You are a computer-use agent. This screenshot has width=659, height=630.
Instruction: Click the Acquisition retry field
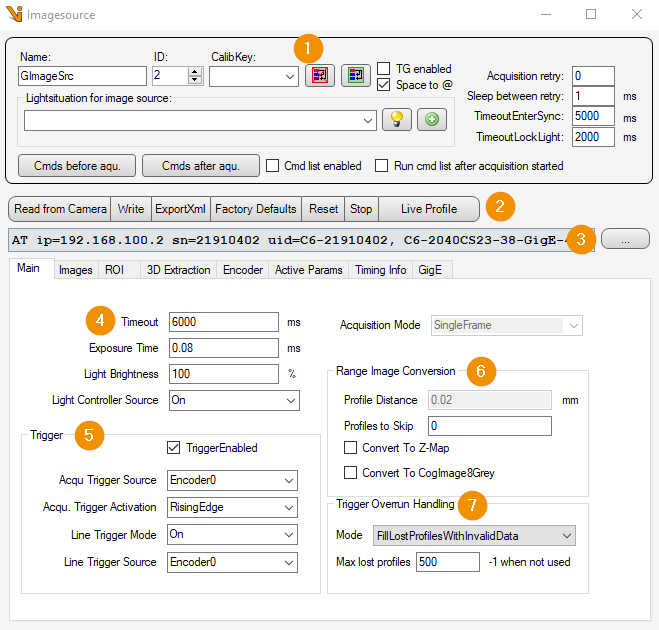coord(593,76)
